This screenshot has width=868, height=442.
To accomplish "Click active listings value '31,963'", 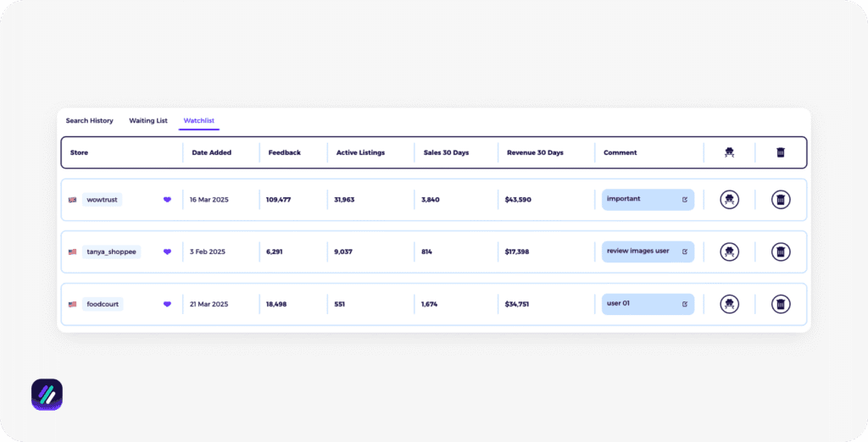I will (x=344, y=200).
